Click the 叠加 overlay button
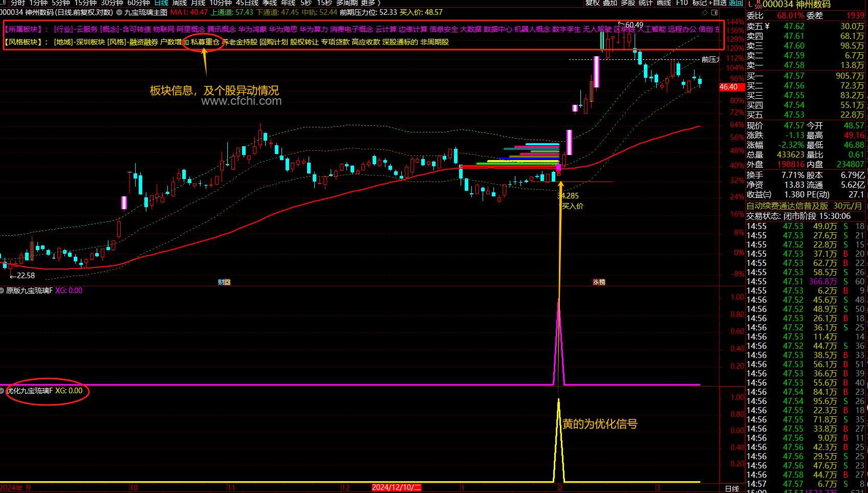 tap(610, 3)
